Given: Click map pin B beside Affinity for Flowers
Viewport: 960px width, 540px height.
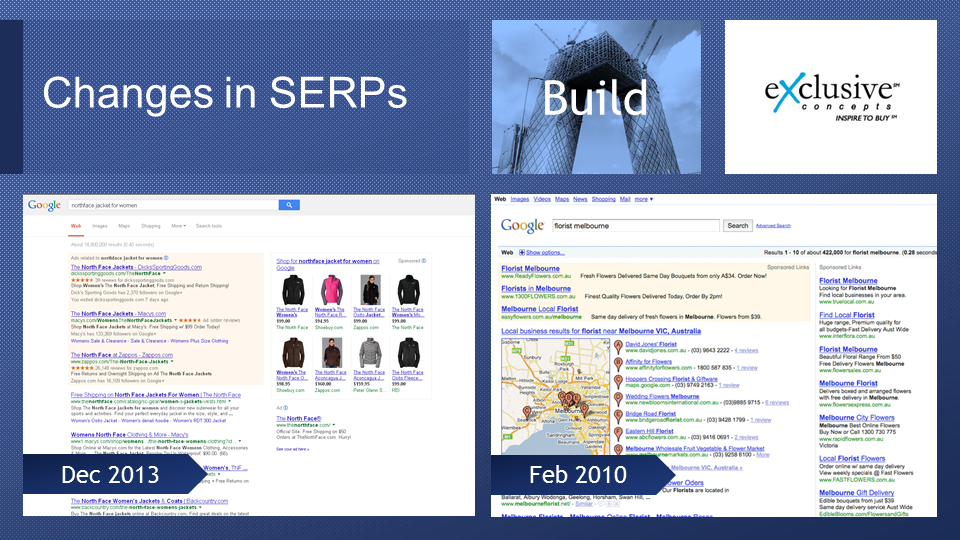Looking at the screenshot, I should (618, 364).
